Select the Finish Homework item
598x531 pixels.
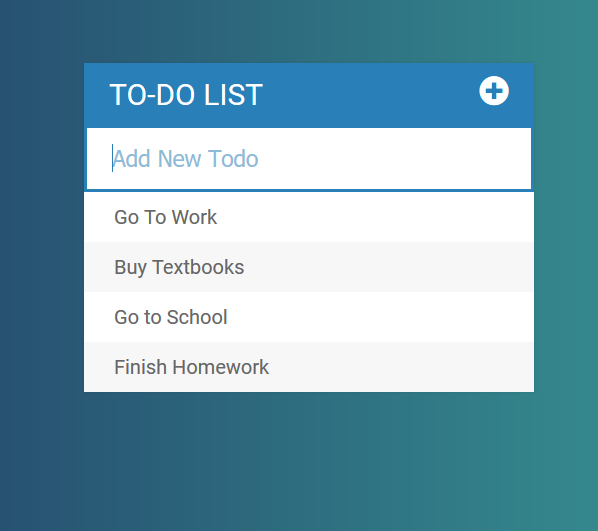(x=309, y=367)
